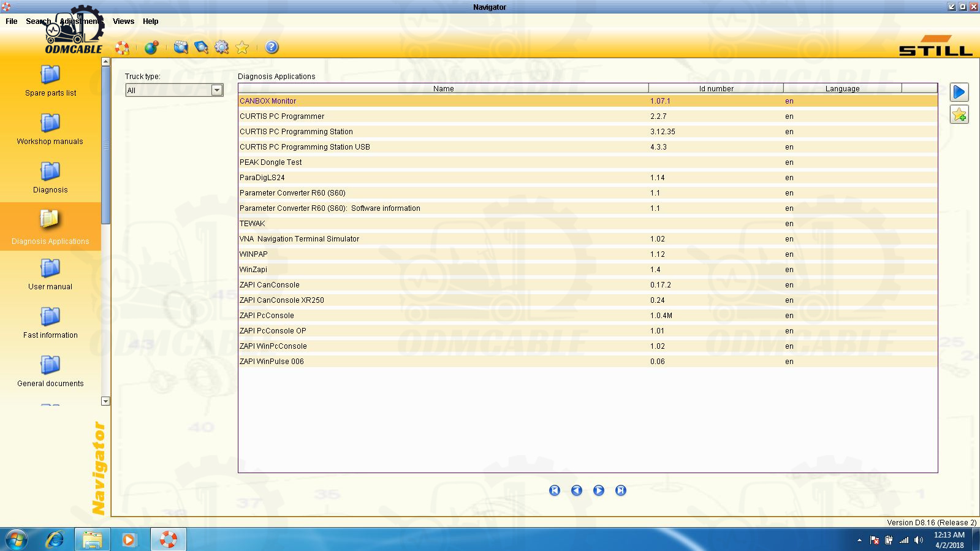
Task: Select the WINPAP row
Action: pos(588,254)
